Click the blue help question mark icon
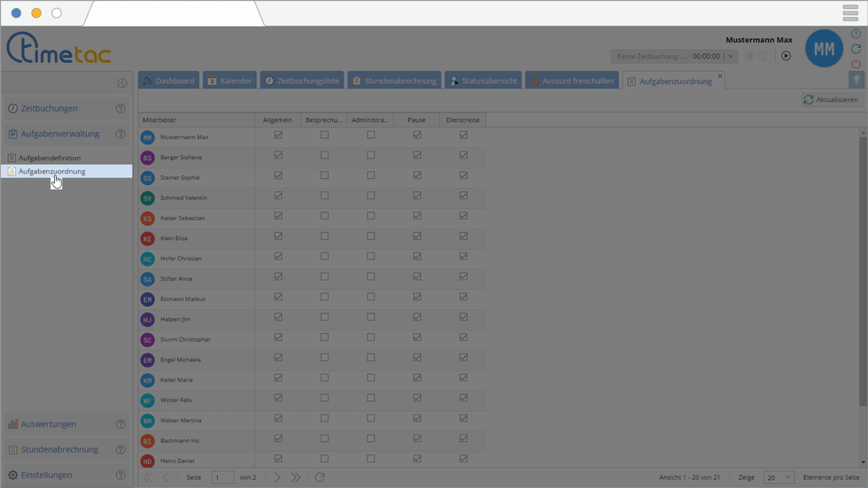 coord(856,35)
